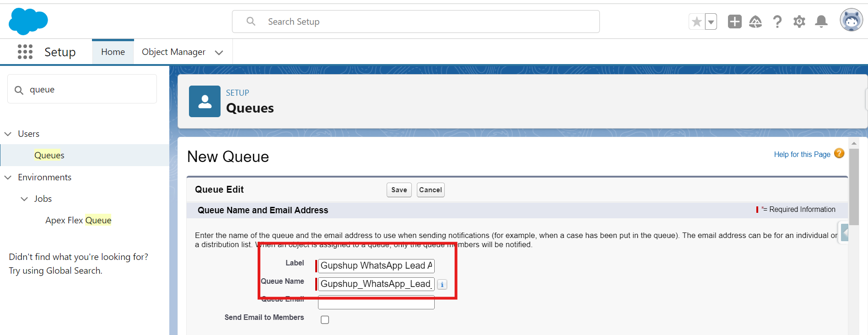
Task: Open Apex Flex Queue in the sidebar
Action: (x=78, y=220)
